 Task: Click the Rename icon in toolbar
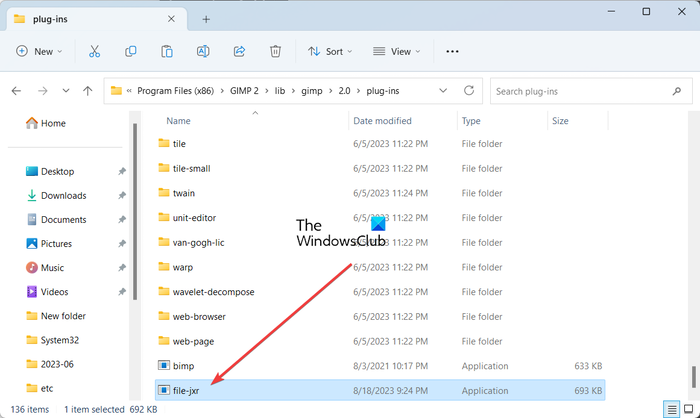(203, 51)
